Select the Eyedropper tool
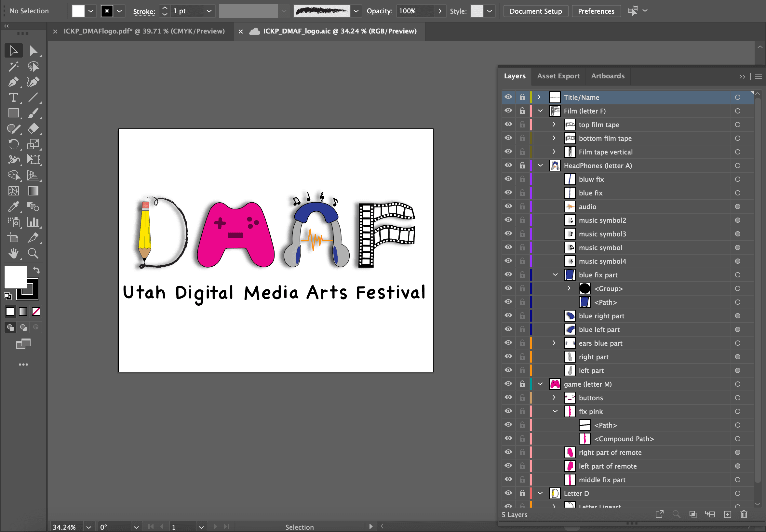 point(14,207)
